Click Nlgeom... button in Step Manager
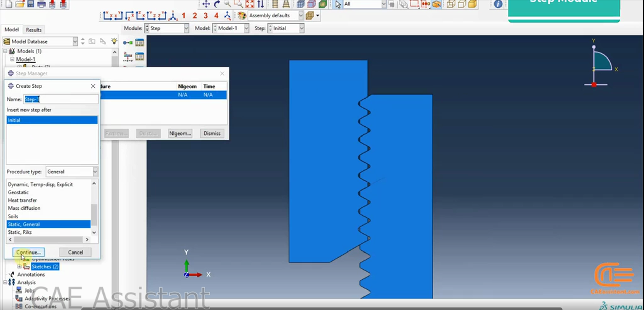Screen dimensions: 644x310 click(180, 133)
